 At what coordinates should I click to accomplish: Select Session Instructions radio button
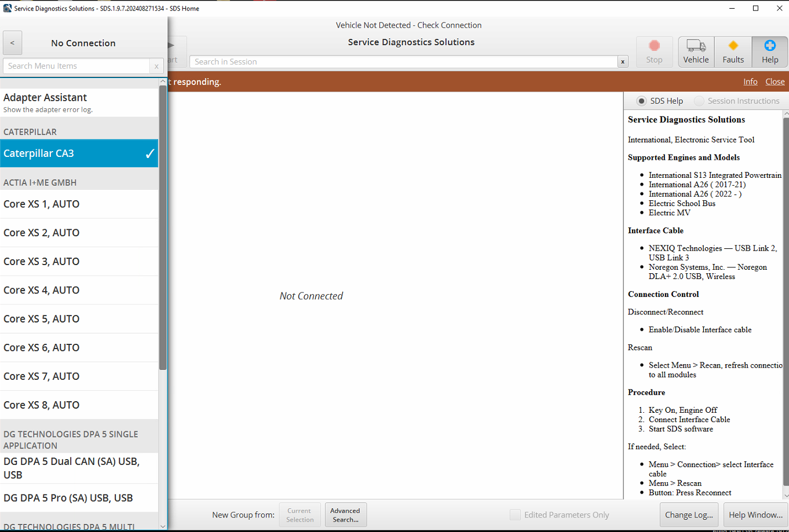point(699,101)
